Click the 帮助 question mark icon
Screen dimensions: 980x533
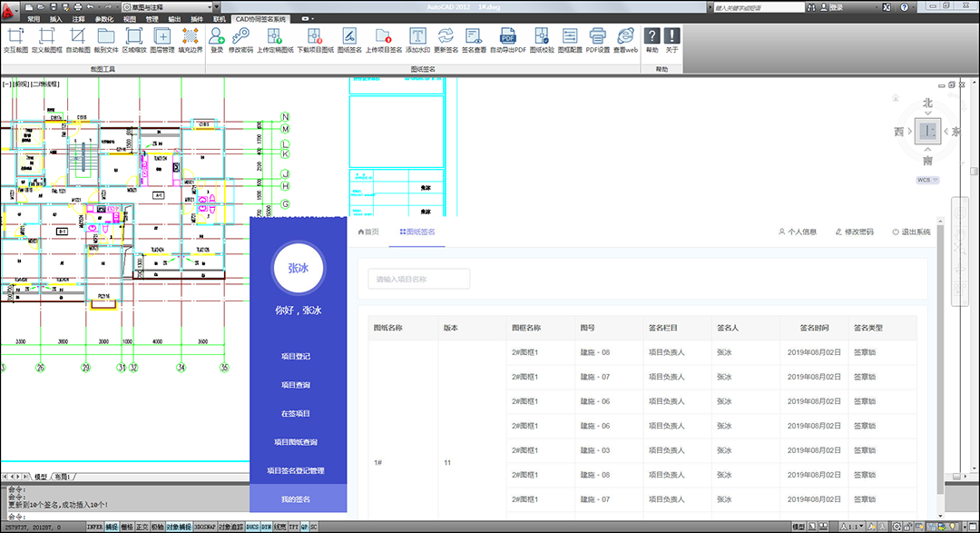click(x=652, y=35)
